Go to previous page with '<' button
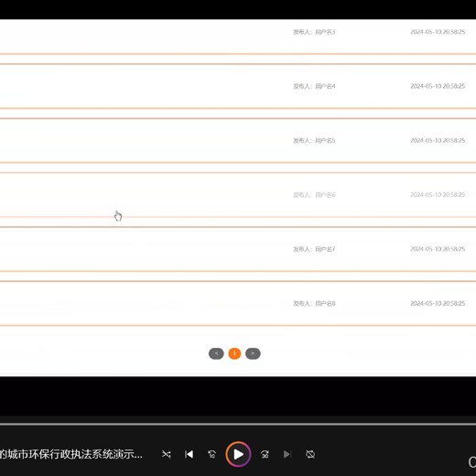 [216, 353]
